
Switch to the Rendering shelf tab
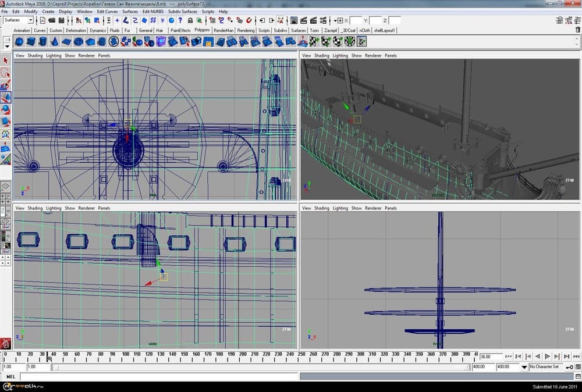tap(246, 30)
